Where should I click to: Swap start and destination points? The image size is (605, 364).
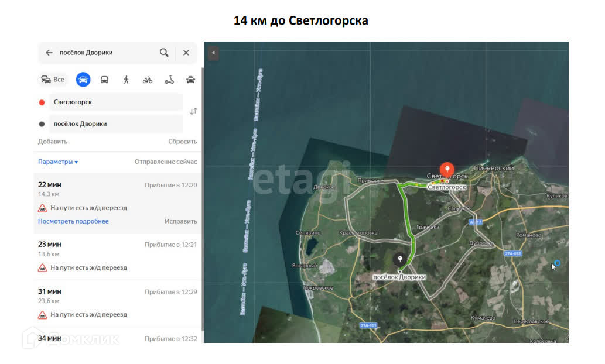pos(193,111)
